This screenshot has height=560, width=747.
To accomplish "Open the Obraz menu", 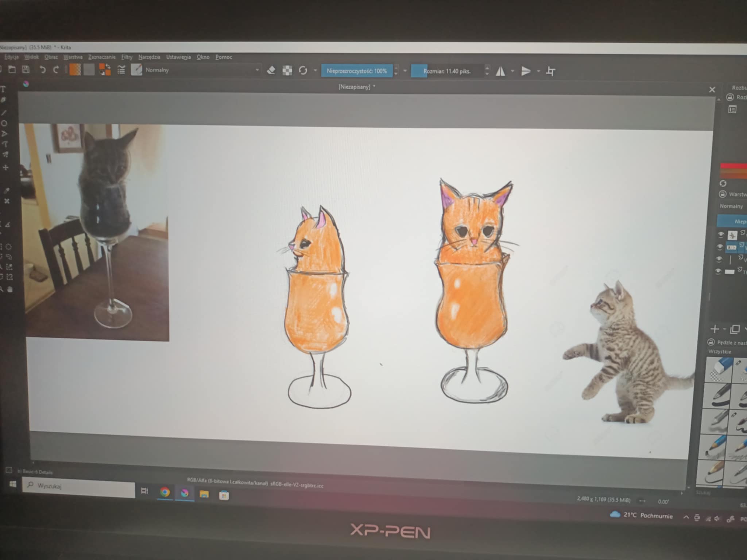I will coord(51,57).
